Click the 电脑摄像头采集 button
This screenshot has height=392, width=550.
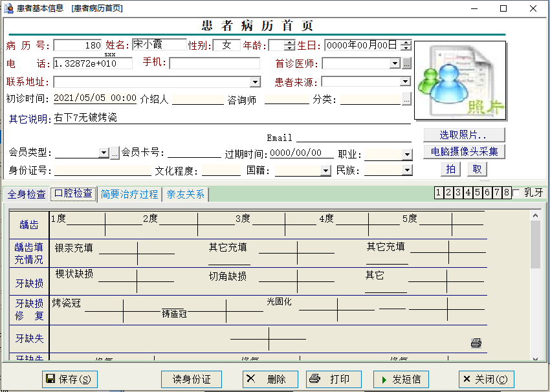pyautogui.click(x=464, y=151)
